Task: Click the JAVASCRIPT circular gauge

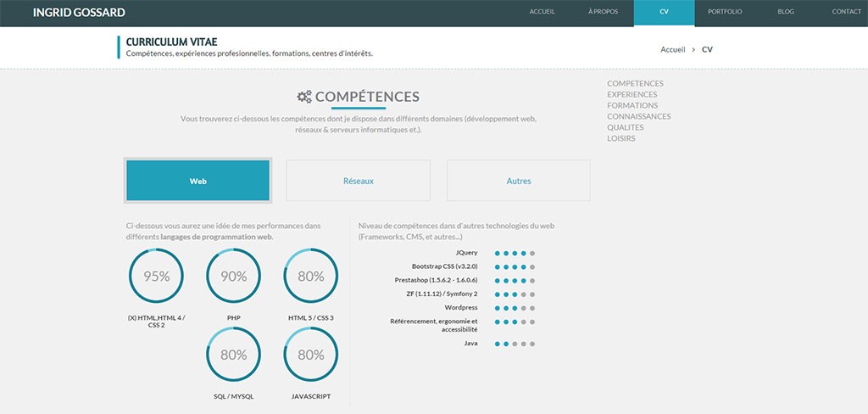Action: pyautogui.click(x=311, y=355)
